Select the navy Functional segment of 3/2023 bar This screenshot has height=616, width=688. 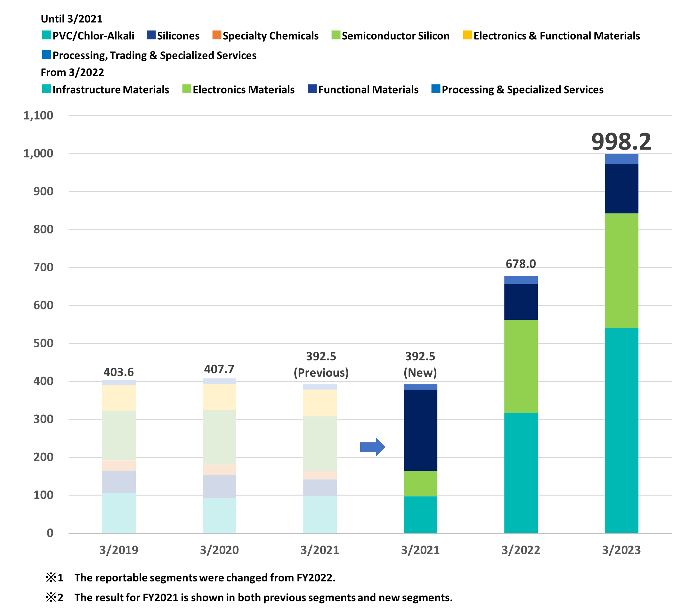(x=621, y=189)
